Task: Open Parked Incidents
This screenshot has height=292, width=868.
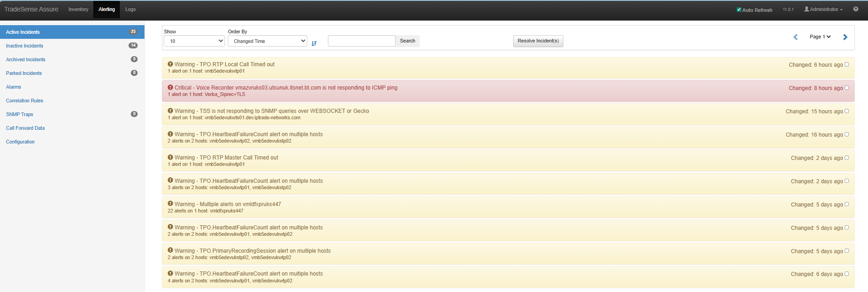Action: [24, 73]
